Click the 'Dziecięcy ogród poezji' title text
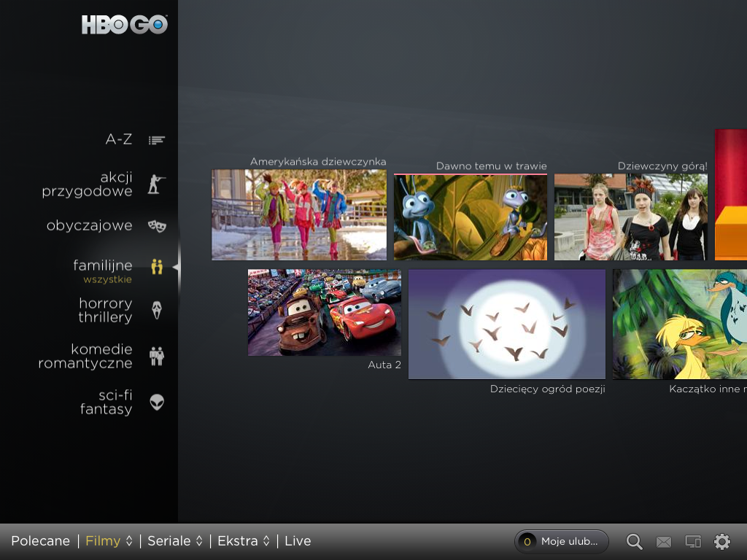 pyautogui.click(x=548, y=389)
